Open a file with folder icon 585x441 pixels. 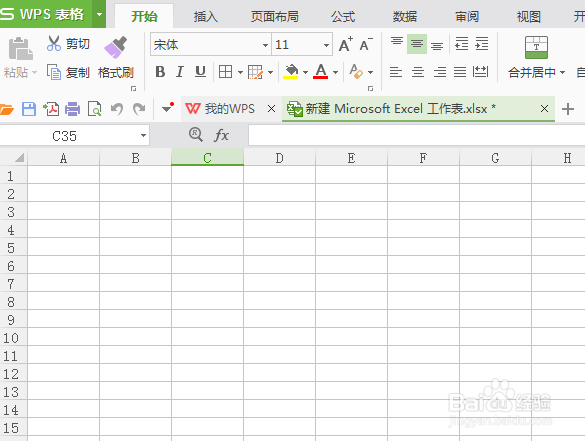[6, 109]
